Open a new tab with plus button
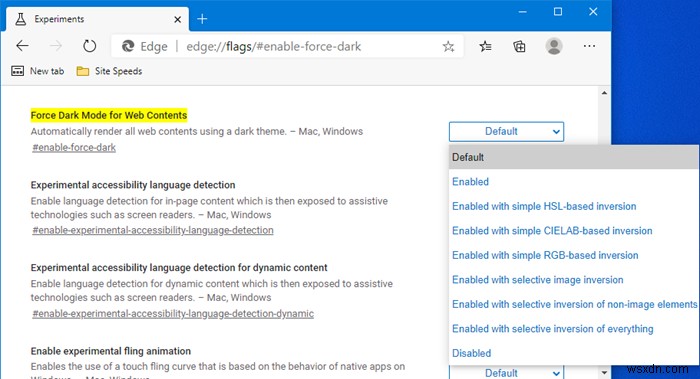This screenshot has height=379, width=700. point(202,19)
